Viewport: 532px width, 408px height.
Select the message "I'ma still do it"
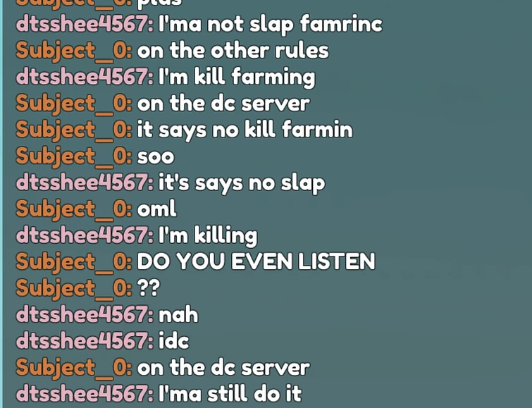230,394
